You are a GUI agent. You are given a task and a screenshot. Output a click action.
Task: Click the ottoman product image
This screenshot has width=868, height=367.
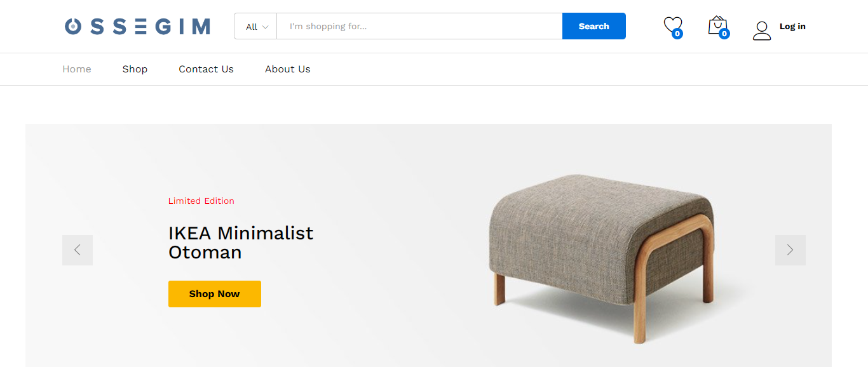tap(600, 254)
